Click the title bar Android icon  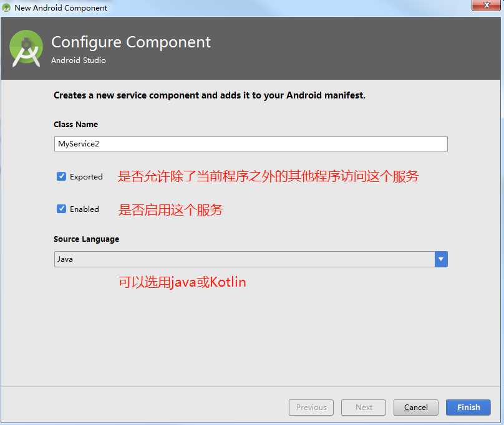point(6,7)
